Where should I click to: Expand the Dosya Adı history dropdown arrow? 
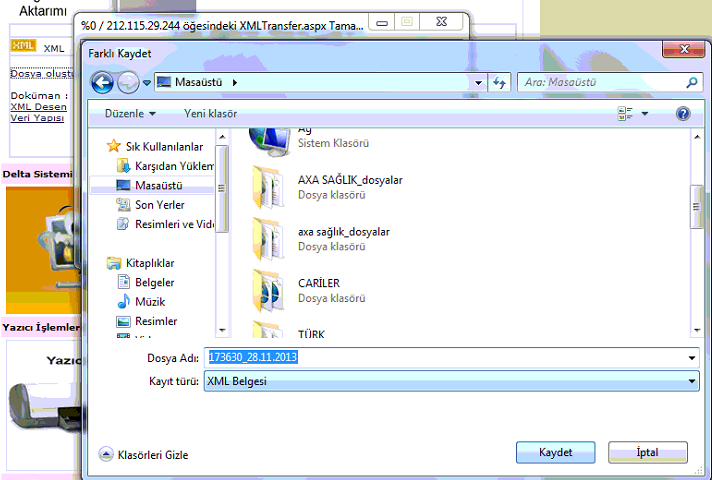tap(692, 358)
